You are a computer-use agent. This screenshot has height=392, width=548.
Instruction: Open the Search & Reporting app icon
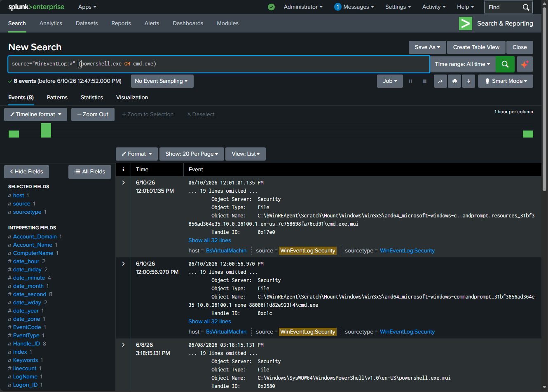[x=466, y=23]
